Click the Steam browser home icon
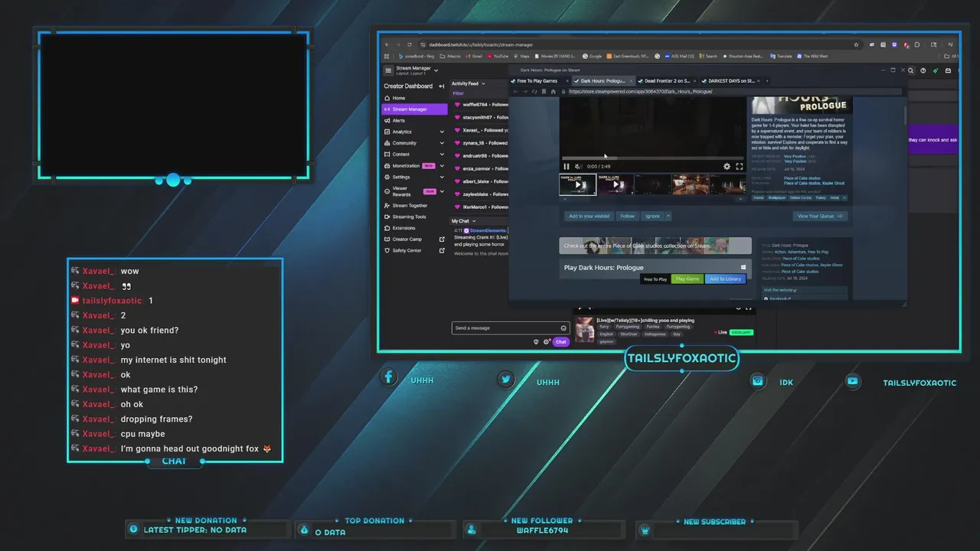980x551 pixels. (553, 91)
